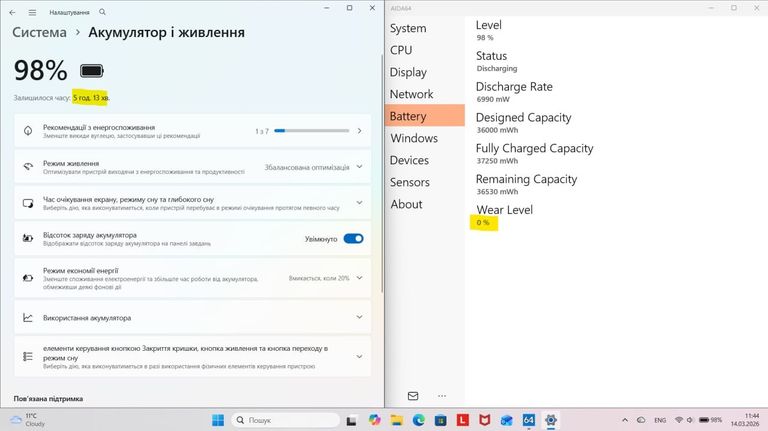The height and width of the screenshot is (431, 768).
Task: Launch Microsoft Edge from the taskbar
Action: point(419,420)
